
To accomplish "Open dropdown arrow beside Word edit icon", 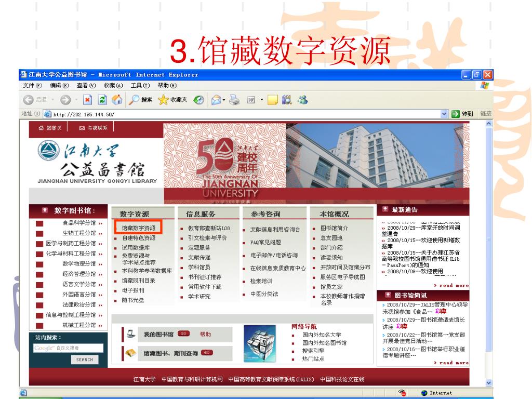I will 262,100.
